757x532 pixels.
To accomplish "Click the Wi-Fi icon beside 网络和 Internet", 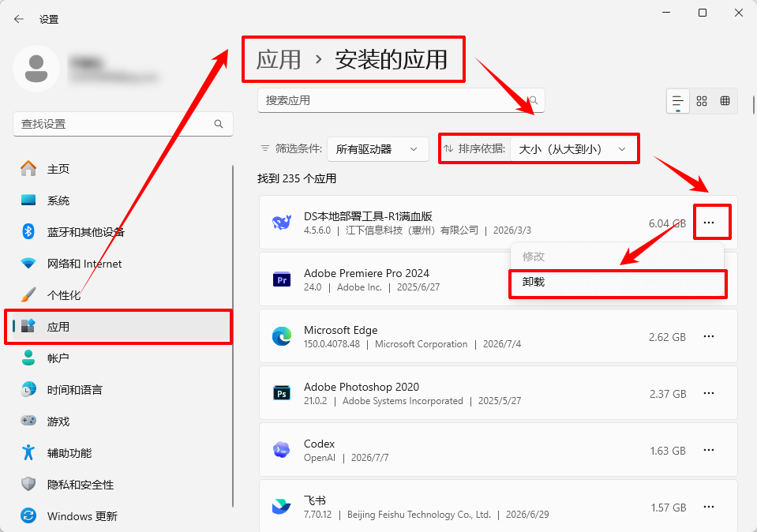I will 28,263.
